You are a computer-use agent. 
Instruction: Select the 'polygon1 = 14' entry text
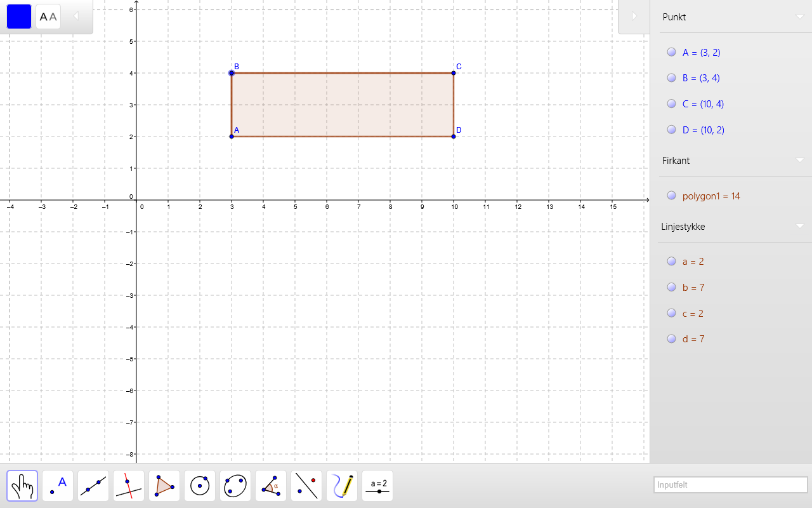point(711,196)
